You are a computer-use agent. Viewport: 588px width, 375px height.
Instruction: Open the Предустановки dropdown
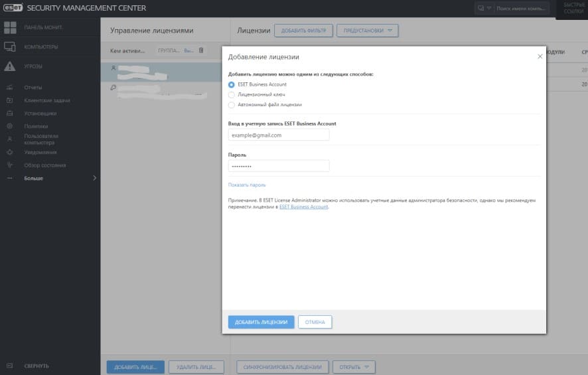tap(368, 31)
